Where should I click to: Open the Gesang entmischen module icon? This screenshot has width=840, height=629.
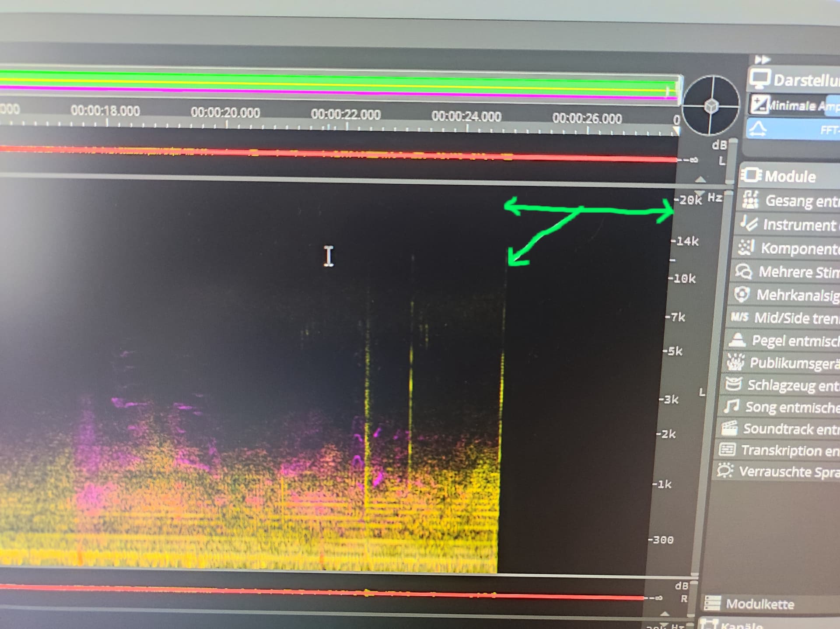[751, 200]
